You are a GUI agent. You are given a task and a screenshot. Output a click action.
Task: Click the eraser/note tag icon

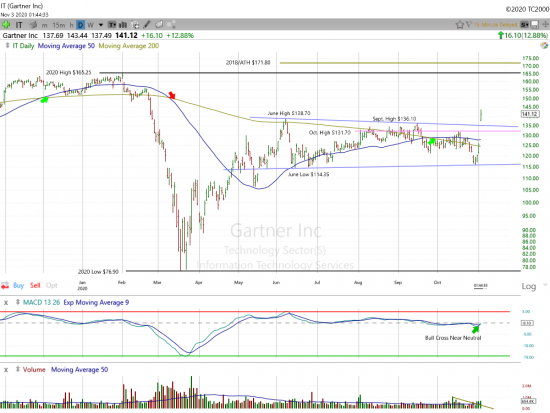point(159,24)
